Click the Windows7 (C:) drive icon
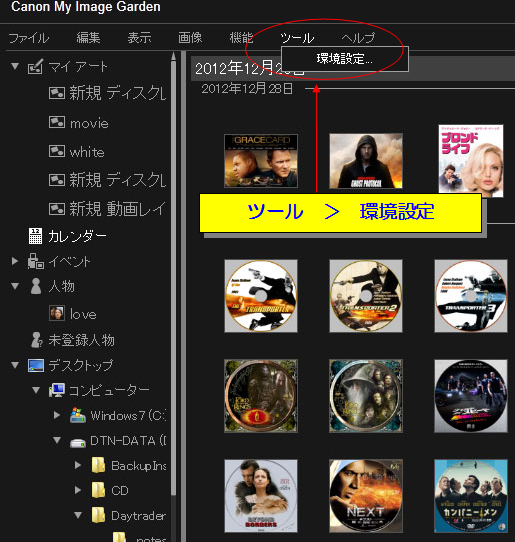The height and width of the screenshot is (542, 515). pos(78,415)
